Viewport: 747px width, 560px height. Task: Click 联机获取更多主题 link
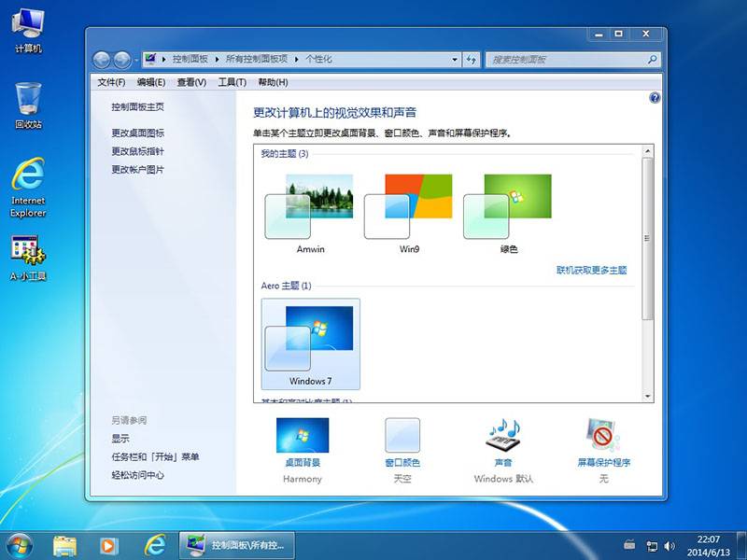coord(591,270)
